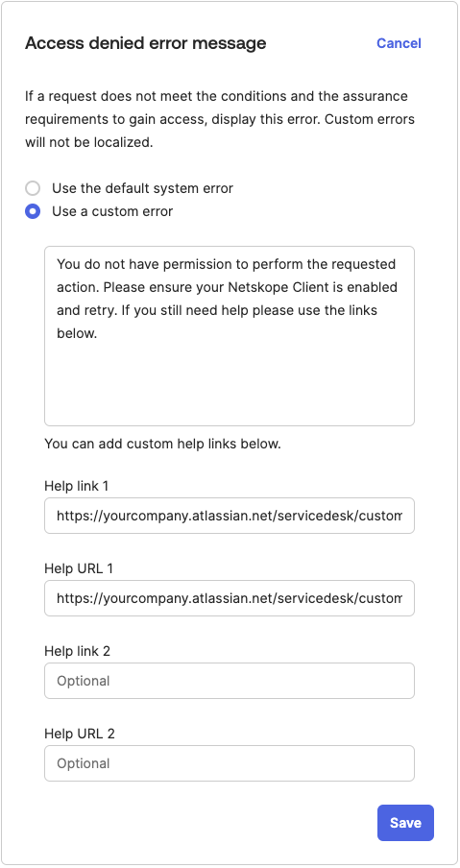Select the default system error radio button
The image size is (460, 868).
33,188
